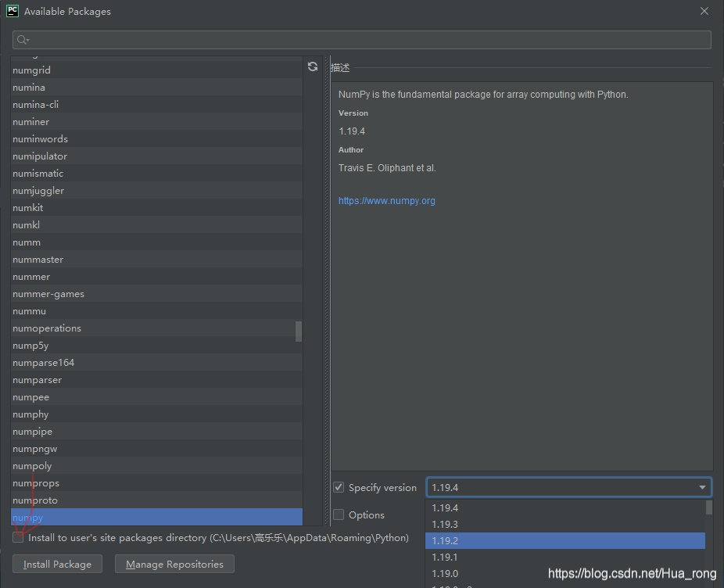The width and height of the screenshot is (724, 588).
Task: Select the numproto package
Action: tap(156, 500)
